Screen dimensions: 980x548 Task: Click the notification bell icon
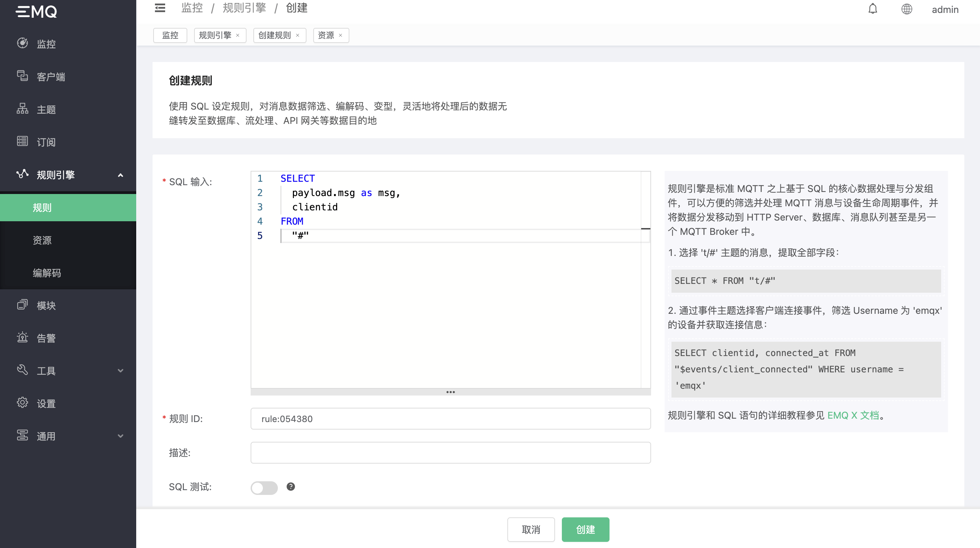(873, 9)
